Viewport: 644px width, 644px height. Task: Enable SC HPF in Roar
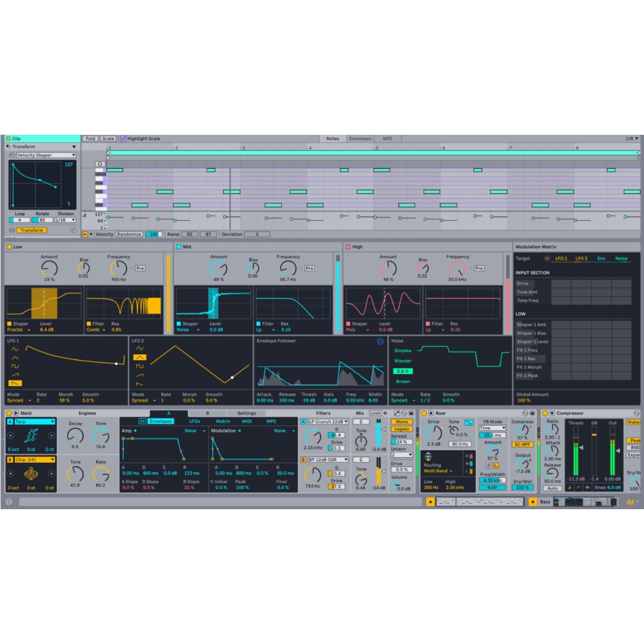[522, 445]
